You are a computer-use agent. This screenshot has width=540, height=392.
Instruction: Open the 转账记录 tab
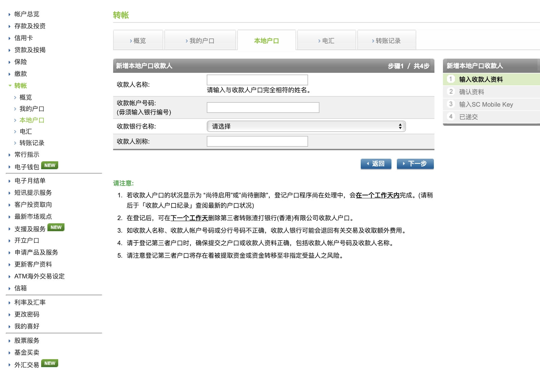tap(386, 41)
